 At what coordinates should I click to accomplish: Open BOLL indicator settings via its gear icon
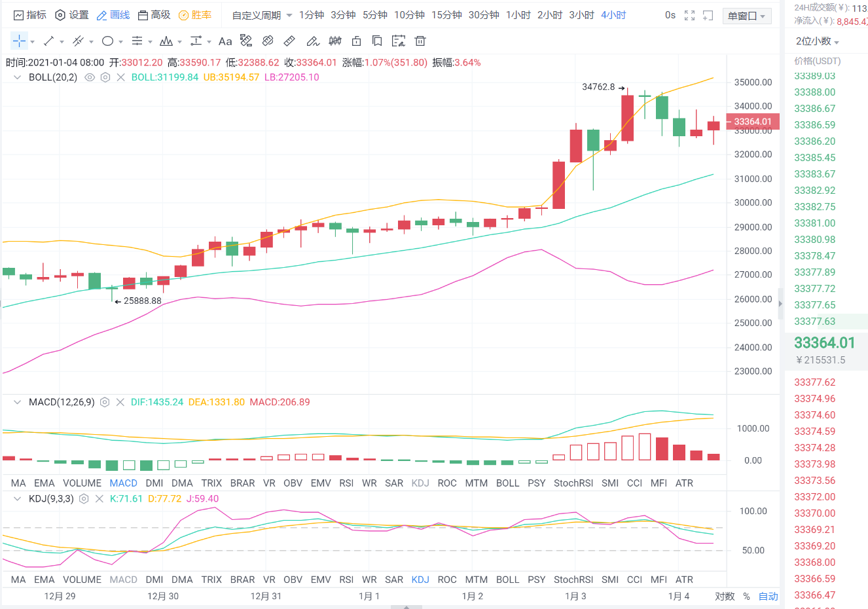(105, 77)
